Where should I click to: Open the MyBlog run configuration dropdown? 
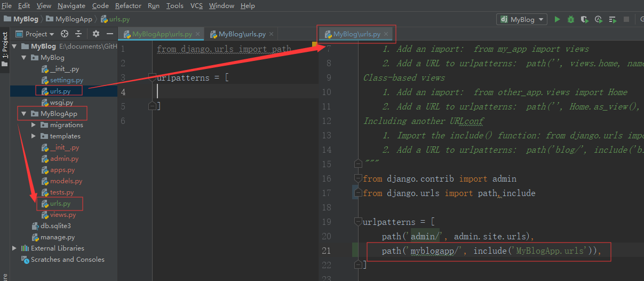[522, 19]
